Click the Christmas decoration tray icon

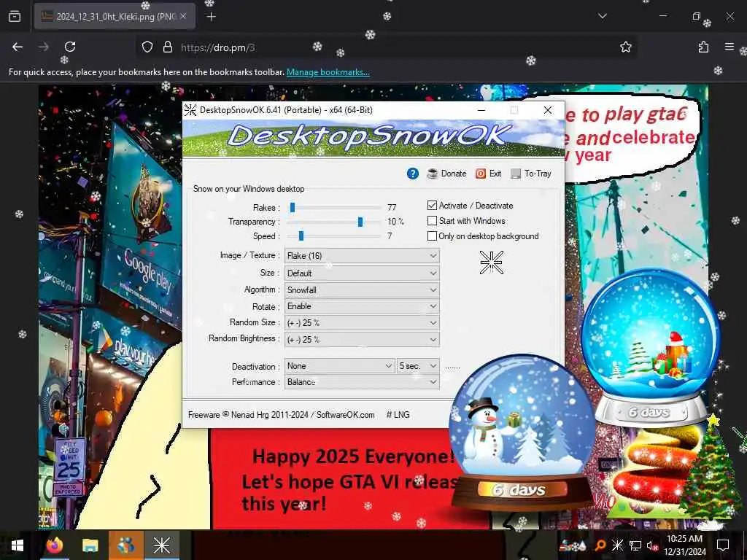[574, 545]
